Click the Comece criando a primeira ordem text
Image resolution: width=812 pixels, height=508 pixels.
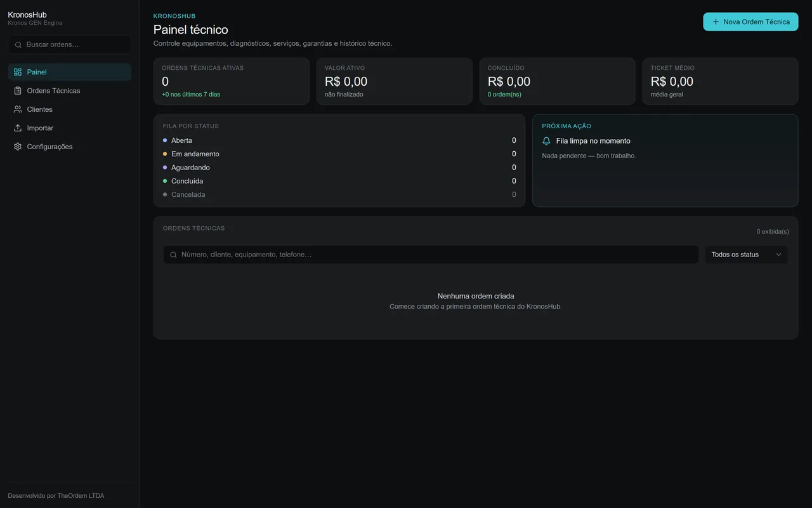tap(476, 307)
